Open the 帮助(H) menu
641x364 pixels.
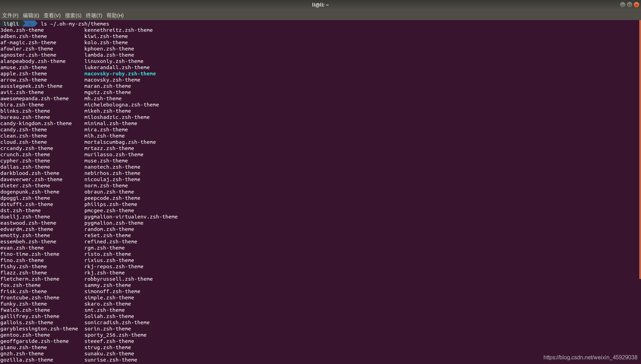click(115, 16)
